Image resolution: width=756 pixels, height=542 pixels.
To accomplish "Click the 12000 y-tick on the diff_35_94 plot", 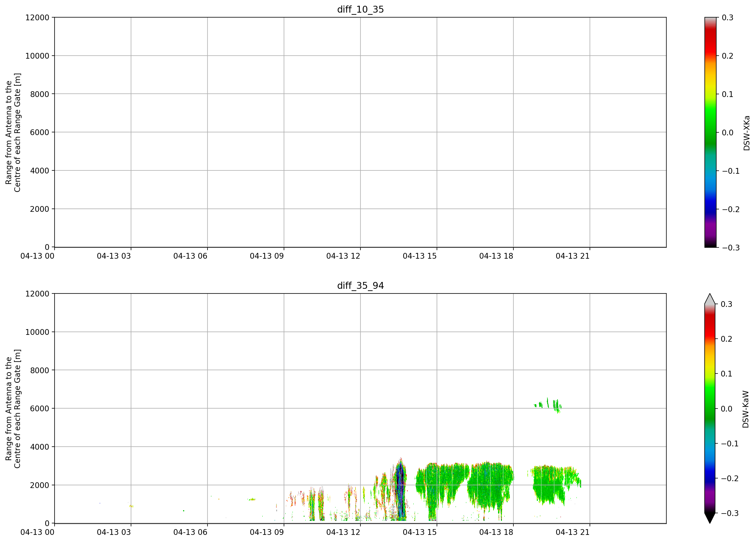I will click(37, 294).
